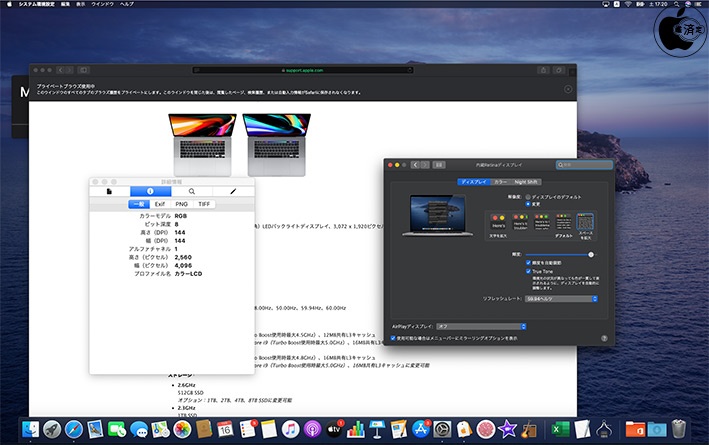Adjust the brightness slider knob
This screenshot has height=445, width=709.
(591, 255)
